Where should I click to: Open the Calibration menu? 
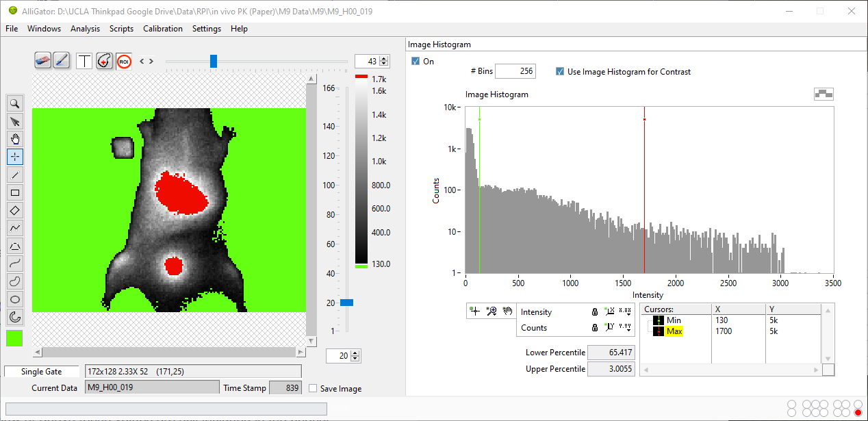[163, 29]
